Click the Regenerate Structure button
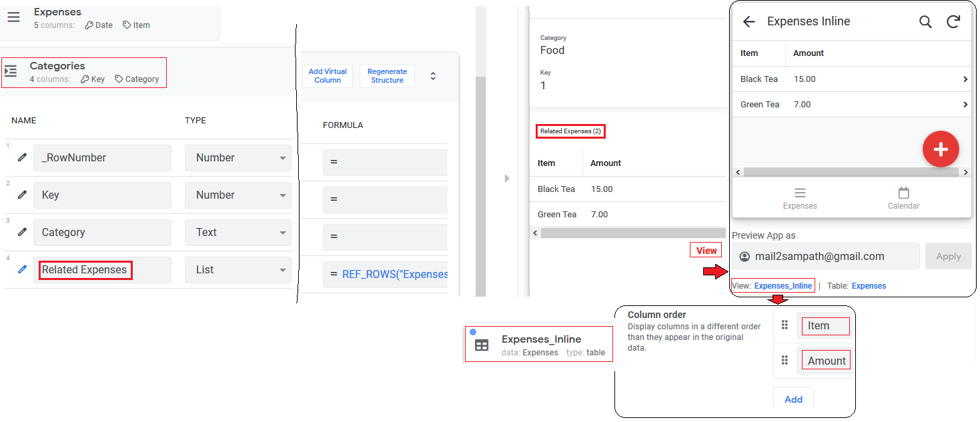The width and height of the screenshot is (980, 422). (387, 75)
